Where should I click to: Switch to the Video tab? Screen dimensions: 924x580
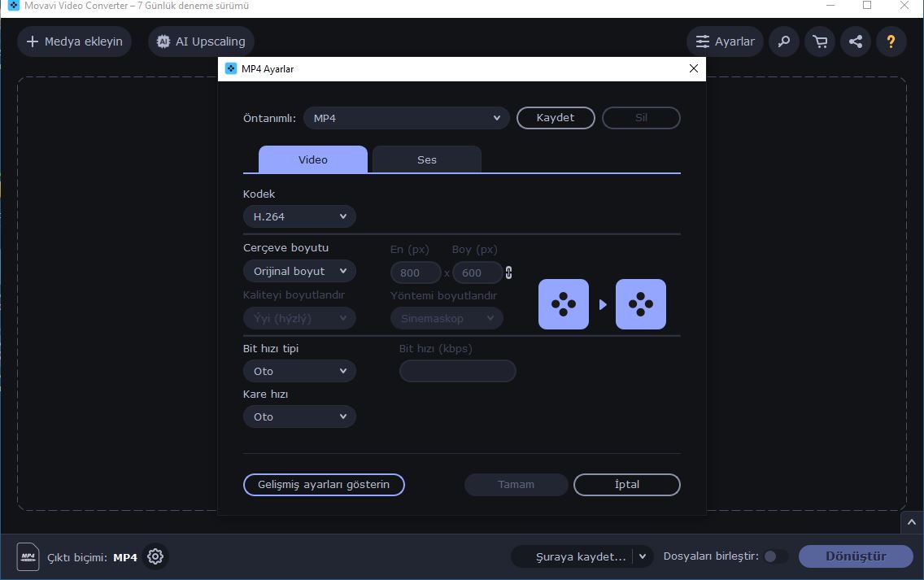pos(313,159)
